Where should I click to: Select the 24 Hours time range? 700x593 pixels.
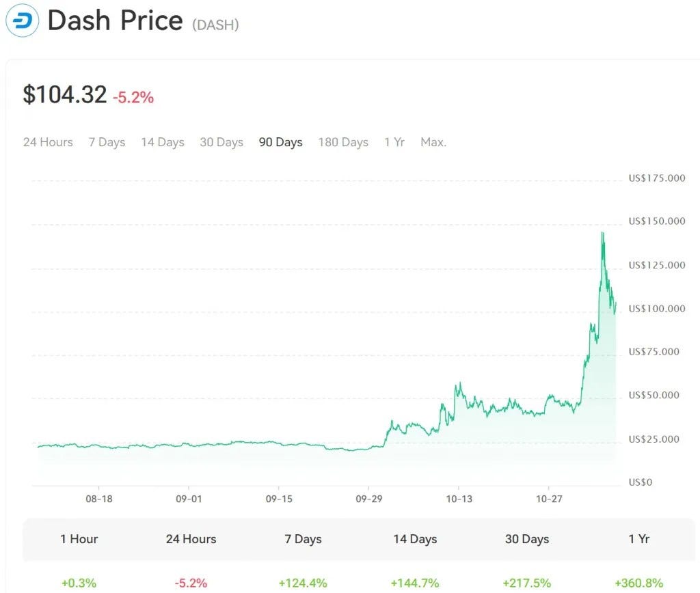pos(47,142)
